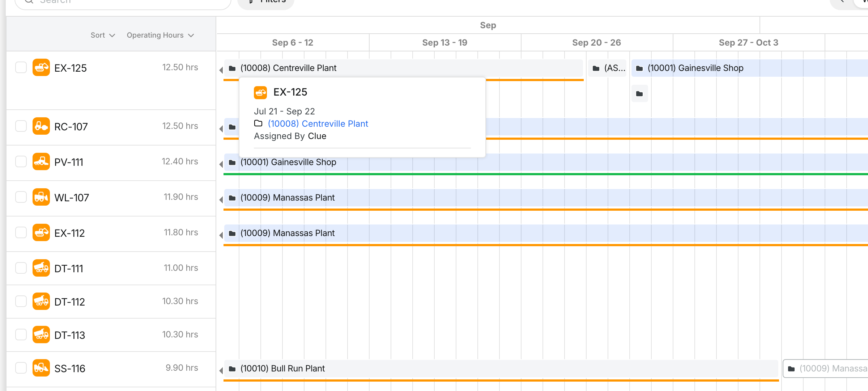This screenshot has height=391, width=868.
Task: Click the RC-107 roller compactor icon
Action: coord(41,126)
